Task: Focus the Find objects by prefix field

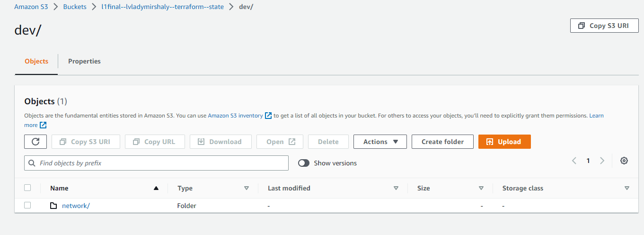Action: coord(156,163)
